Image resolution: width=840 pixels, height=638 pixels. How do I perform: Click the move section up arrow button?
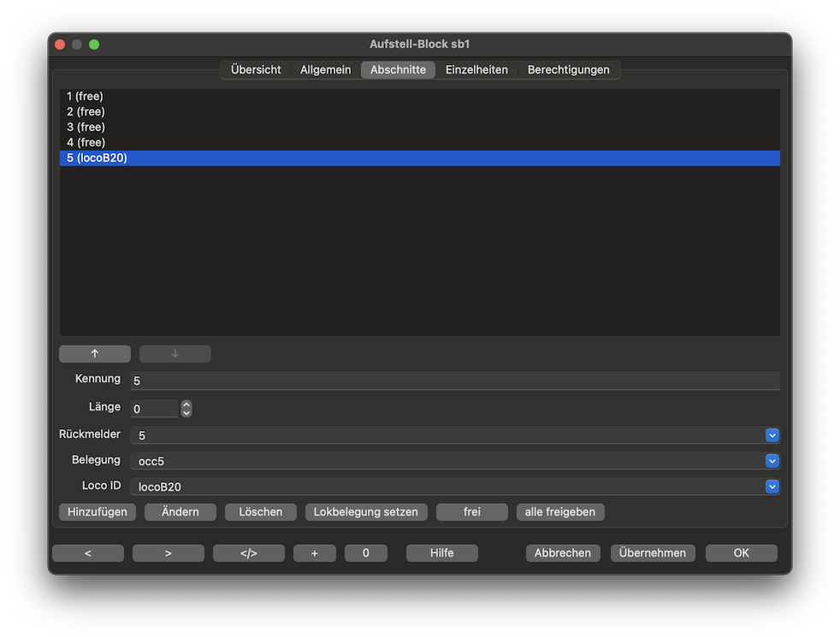point(95,354)
